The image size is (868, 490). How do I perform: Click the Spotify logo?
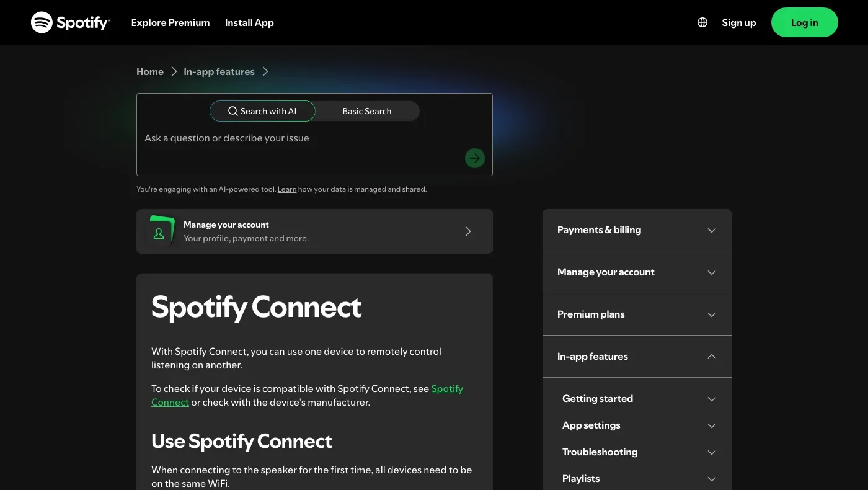pos(70,22)
